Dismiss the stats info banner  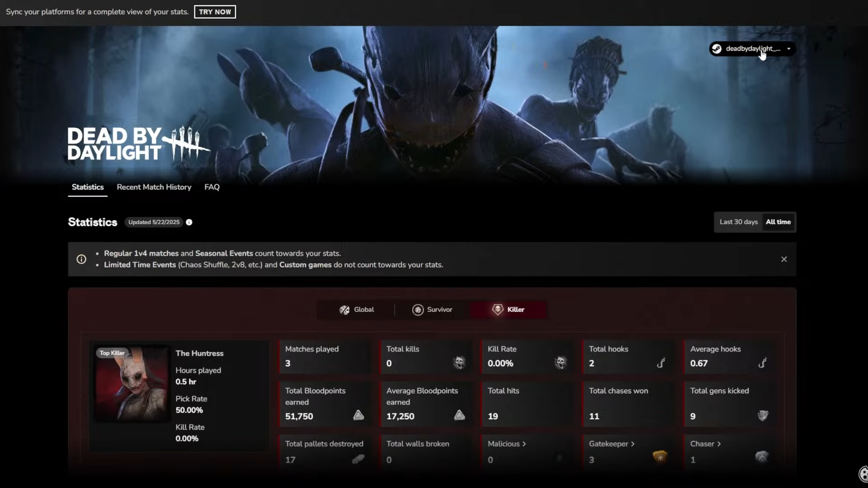tap(784, 259)
